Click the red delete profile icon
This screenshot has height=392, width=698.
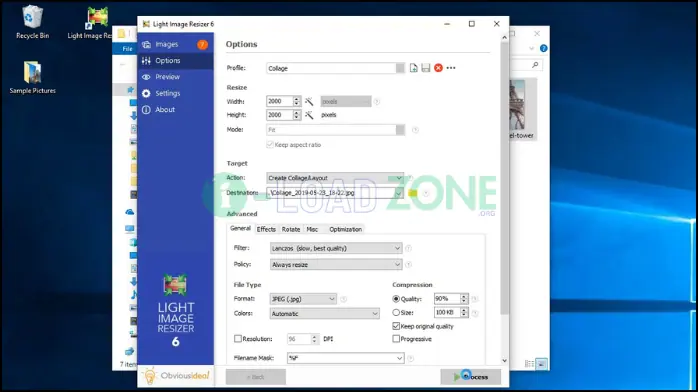click(438, 68)
